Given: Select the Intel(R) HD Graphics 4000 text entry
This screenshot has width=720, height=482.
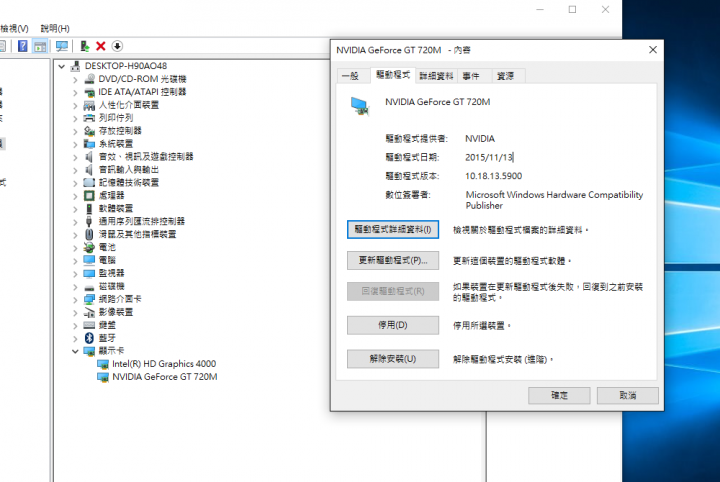Looking at the screenshot, I should (x=164, y=364).
